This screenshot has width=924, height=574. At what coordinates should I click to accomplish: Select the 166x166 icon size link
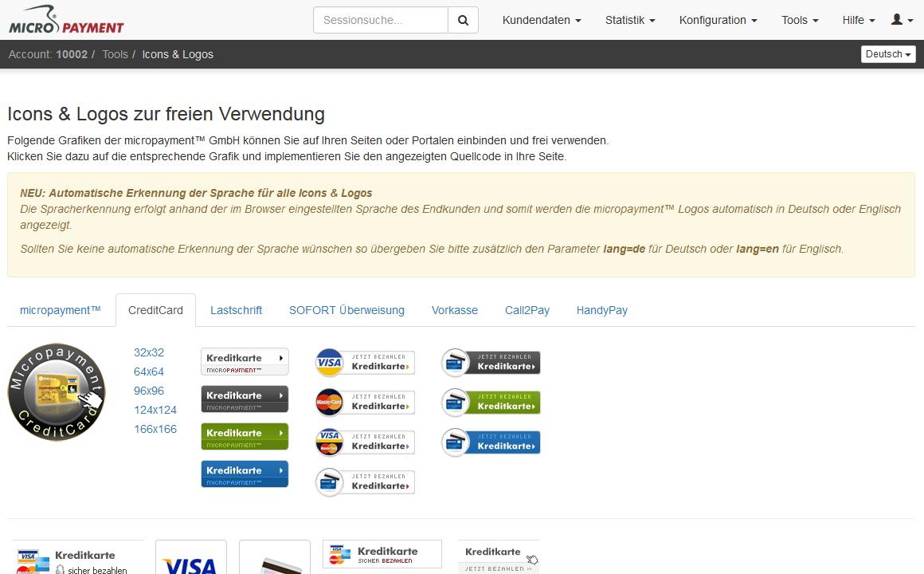point(155,430)
